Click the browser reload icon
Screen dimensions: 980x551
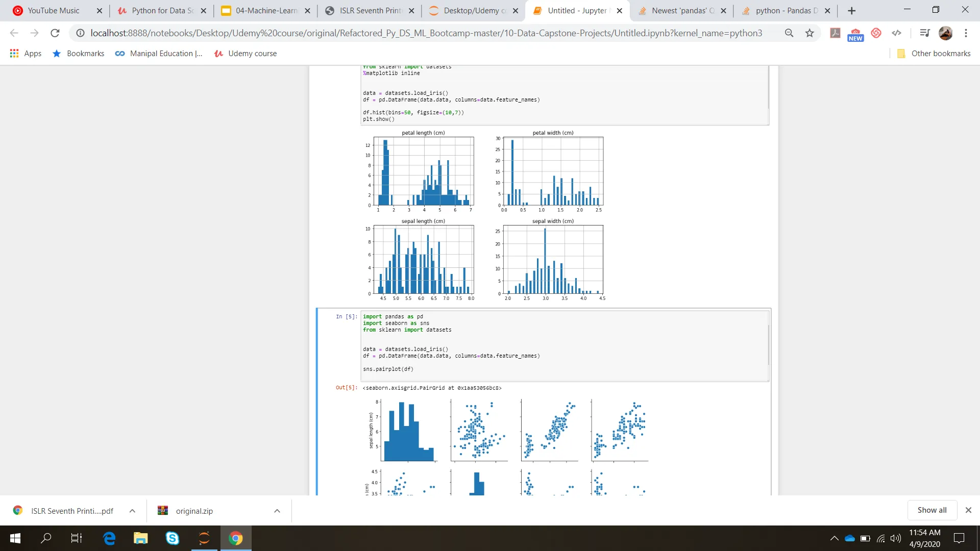tap(55, 33)
